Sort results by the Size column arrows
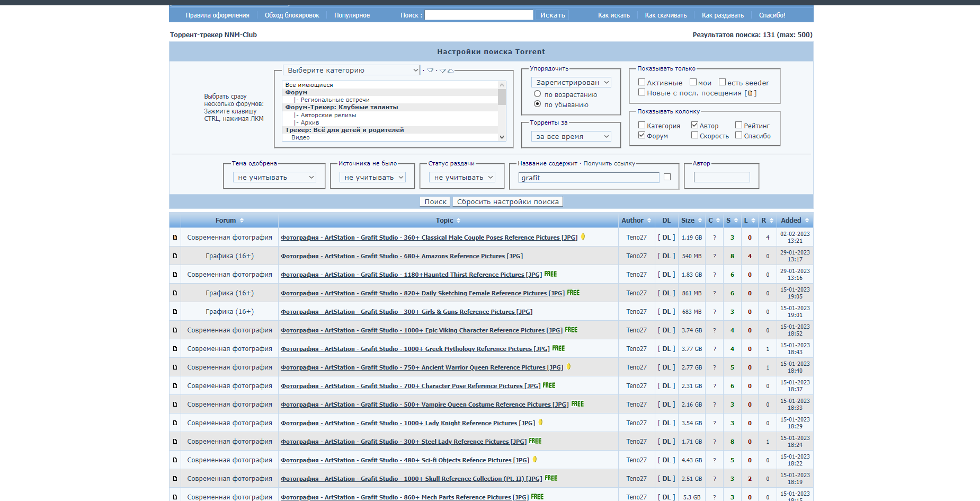980x501 pixels. (x=700, y=221)
